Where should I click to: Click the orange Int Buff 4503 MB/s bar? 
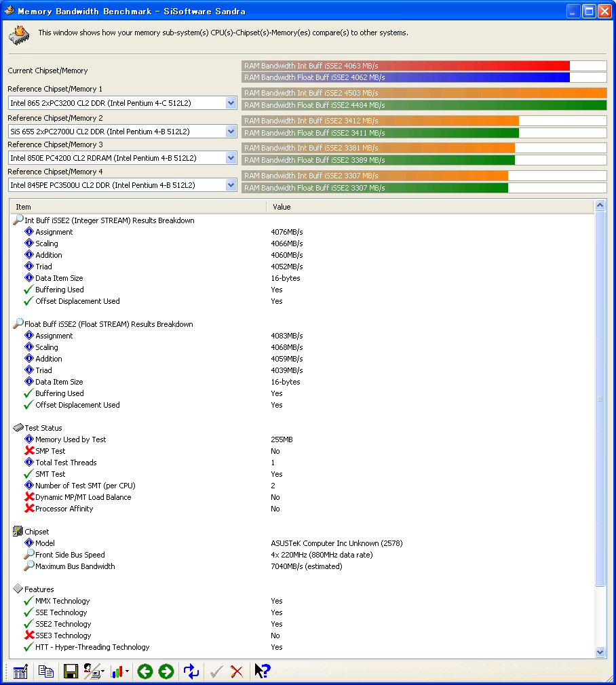[x=424, y=93]
